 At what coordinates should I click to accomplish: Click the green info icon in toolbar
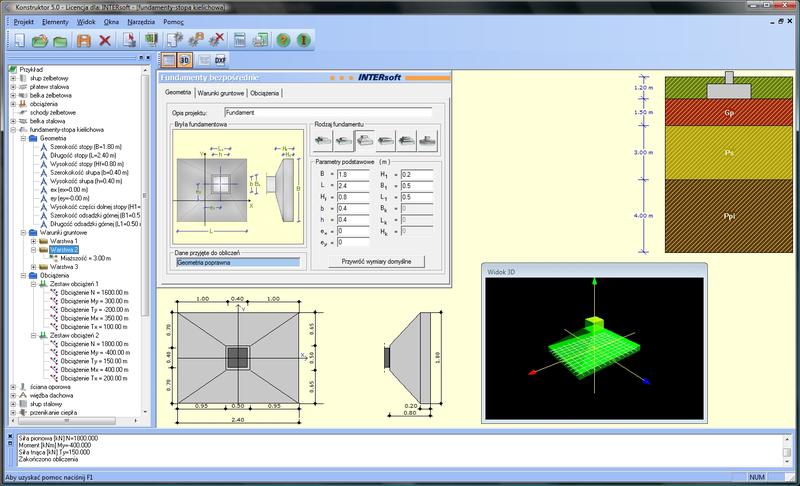coord(304,41)
